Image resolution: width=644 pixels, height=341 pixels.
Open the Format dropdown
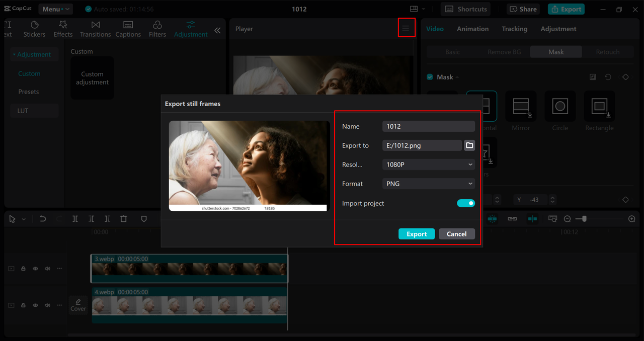428,184
